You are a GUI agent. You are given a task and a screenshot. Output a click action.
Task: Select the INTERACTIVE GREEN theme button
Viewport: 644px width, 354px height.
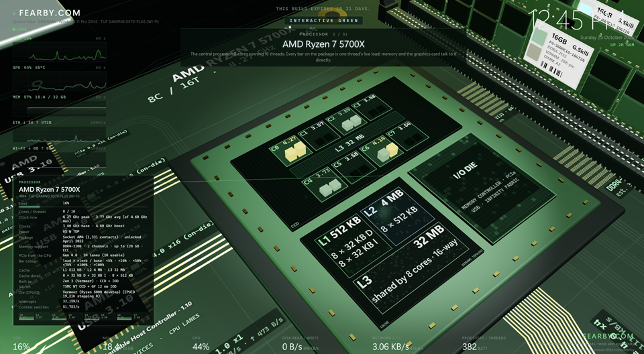tap(323, 21)
